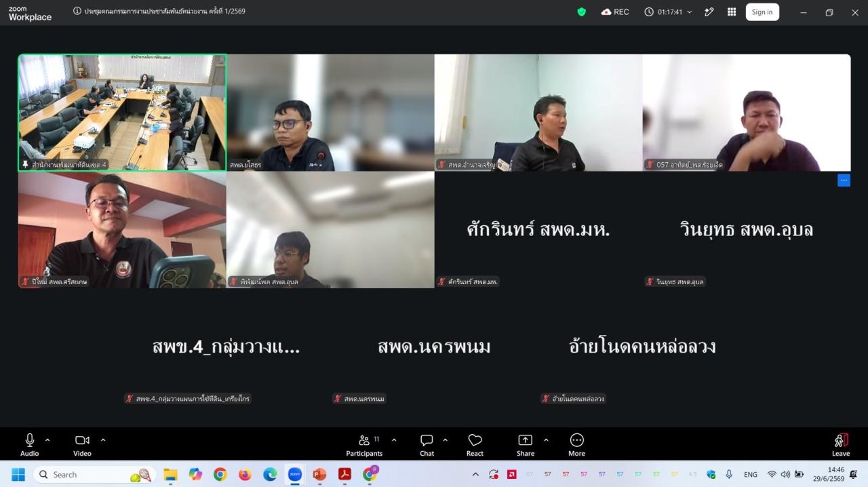The width and height of the screenshot is (868, 487).
Task: Select the สพด.ยโสธร video tile
Action: [330, 113]
